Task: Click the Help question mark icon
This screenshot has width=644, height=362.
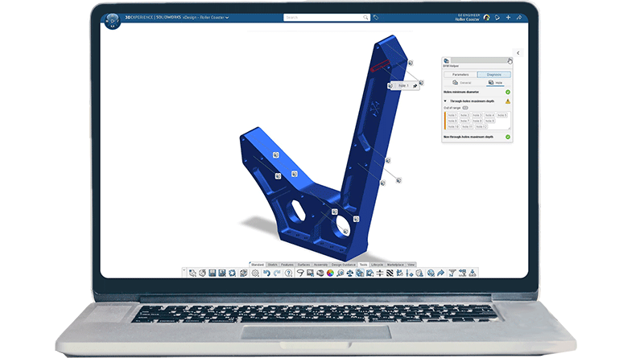Action: point(289,273)
